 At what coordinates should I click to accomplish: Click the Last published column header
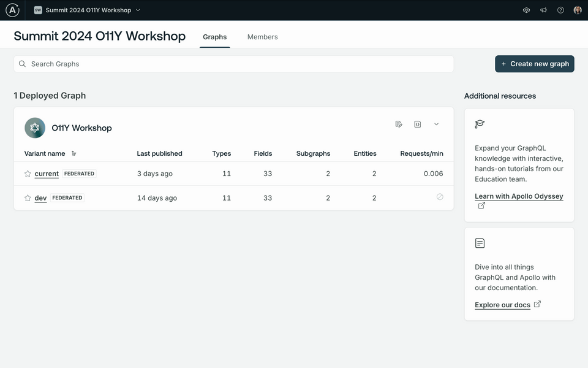(159, 153)
